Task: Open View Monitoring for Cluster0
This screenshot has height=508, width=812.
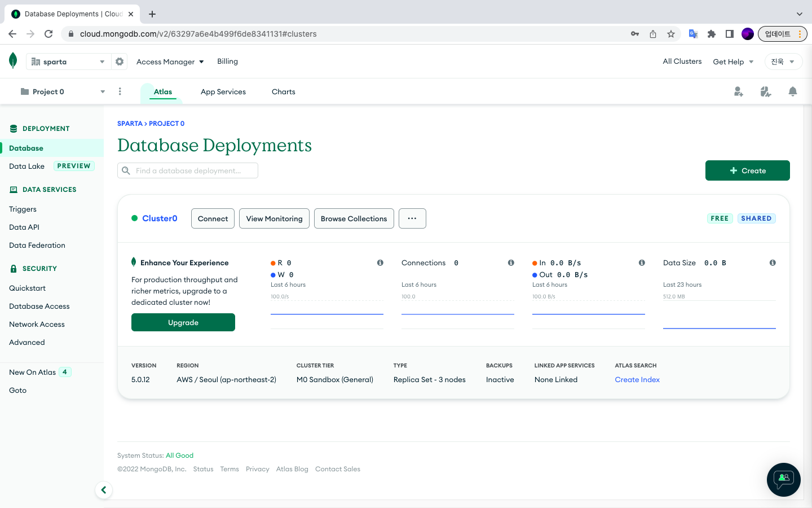Action: tap(274, 218)
